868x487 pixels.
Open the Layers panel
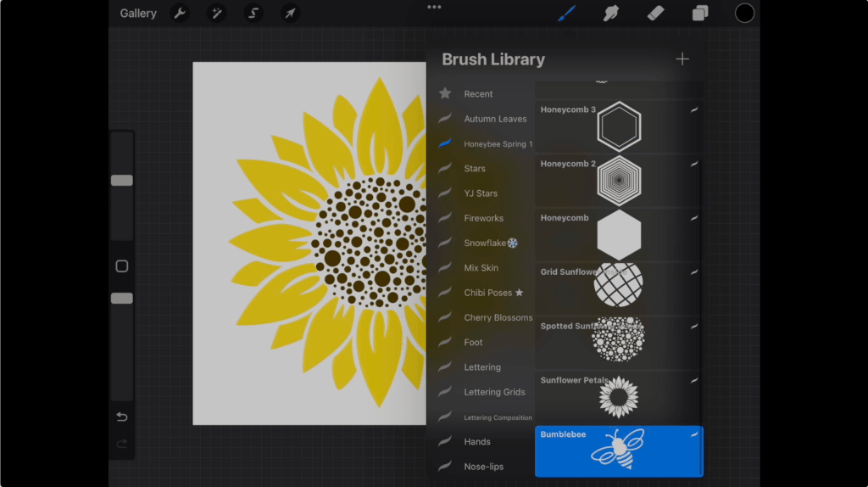point(700,14)
